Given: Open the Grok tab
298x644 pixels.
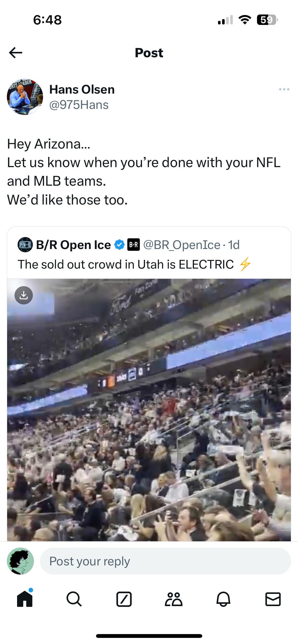Looking at the screenshot, I should click(x=124, y=599).
